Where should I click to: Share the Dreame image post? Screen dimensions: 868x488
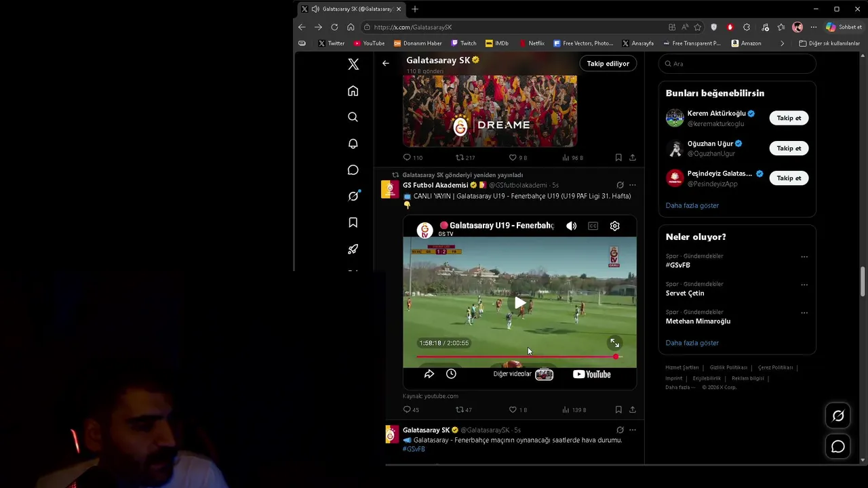tap(633, 157)
